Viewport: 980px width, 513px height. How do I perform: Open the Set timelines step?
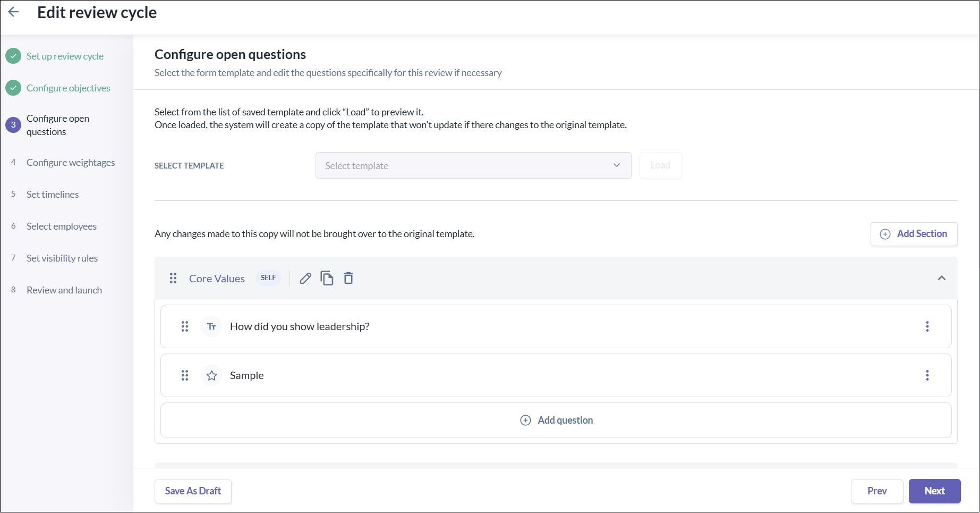click(x=53, y=194)
